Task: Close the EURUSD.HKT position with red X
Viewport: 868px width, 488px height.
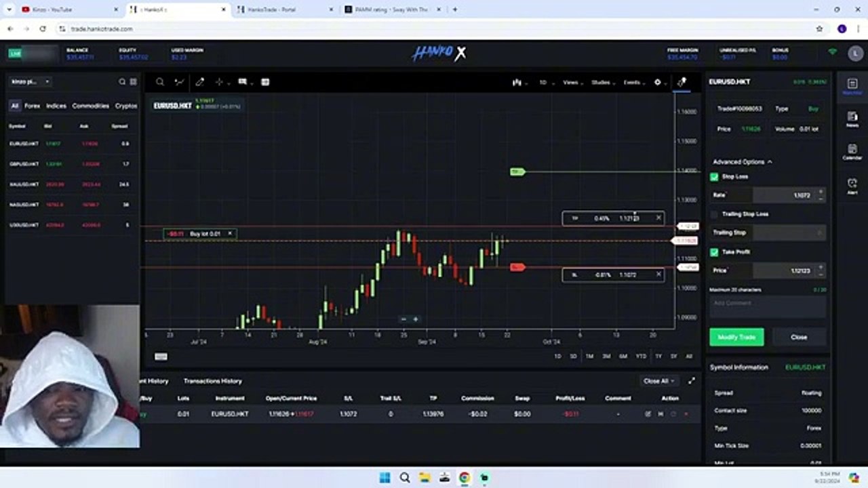Action: 686,413
